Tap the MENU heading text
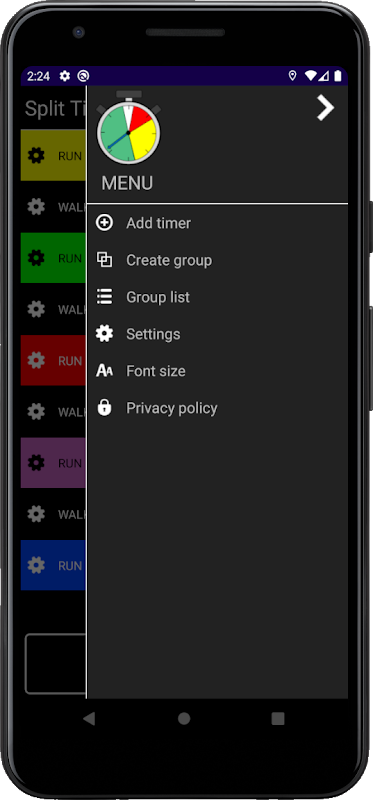 coord(127,183)
